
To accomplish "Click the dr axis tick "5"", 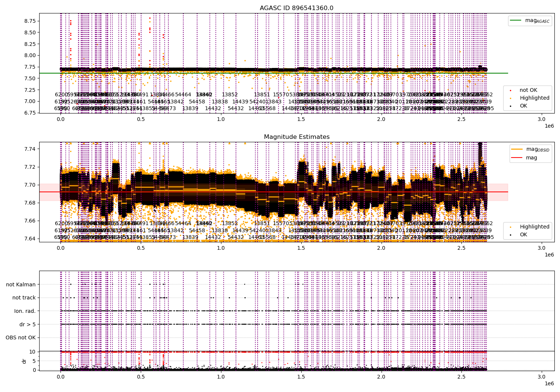I will (34, 361).
